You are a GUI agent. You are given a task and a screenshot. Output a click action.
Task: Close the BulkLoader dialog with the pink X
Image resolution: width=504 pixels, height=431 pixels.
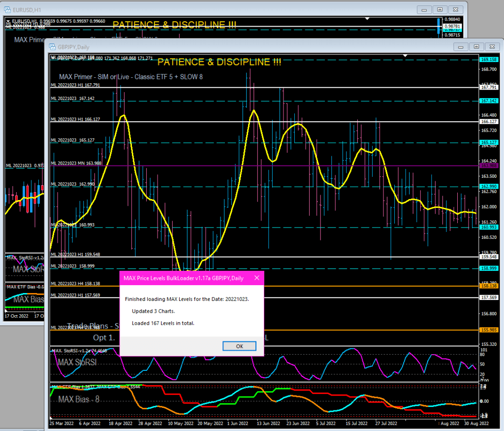(x=256, y=278)
